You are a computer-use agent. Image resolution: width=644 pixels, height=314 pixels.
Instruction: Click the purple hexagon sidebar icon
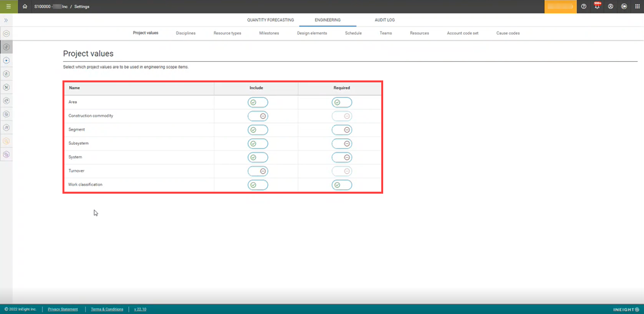(6, 154)
